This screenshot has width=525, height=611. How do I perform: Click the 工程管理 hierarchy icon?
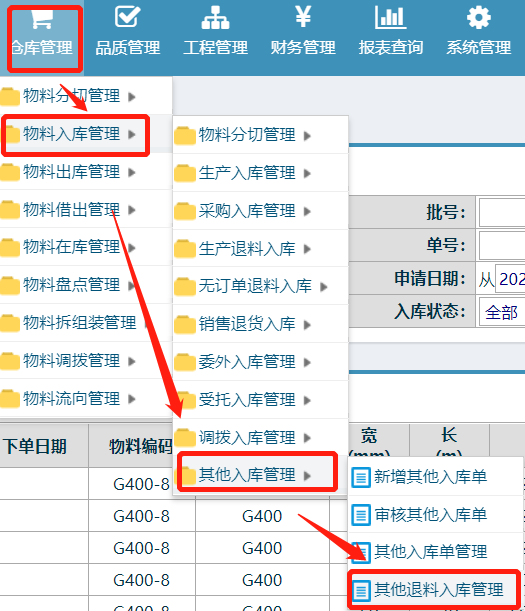tap(215, 18)
